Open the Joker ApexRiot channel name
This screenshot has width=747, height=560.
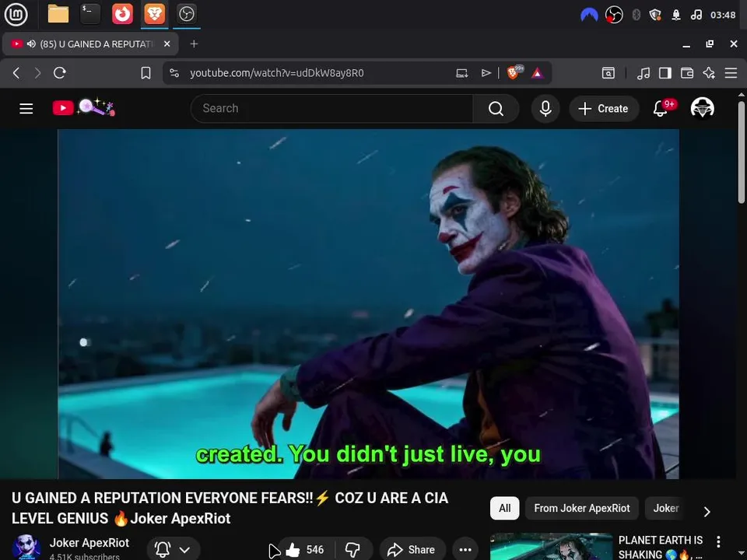click(x=89, y=543)
